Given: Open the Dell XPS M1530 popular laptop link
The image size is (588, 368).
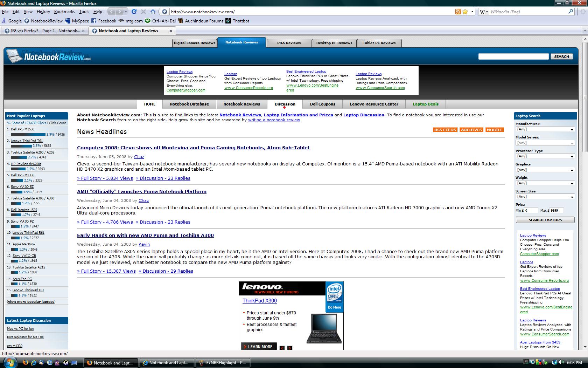Looking at the screenshot, I should coord(22,129).
